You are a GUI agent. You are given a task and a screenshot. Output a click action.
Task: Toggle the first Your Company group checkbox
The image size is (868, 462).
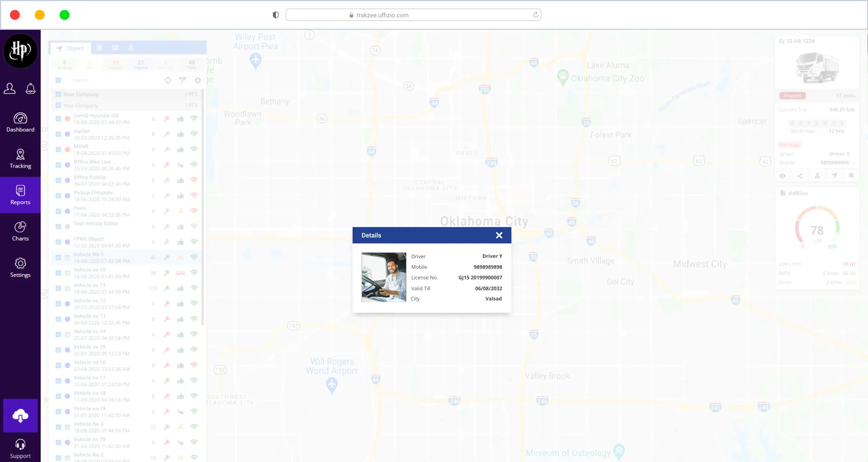tap(58, 94)
